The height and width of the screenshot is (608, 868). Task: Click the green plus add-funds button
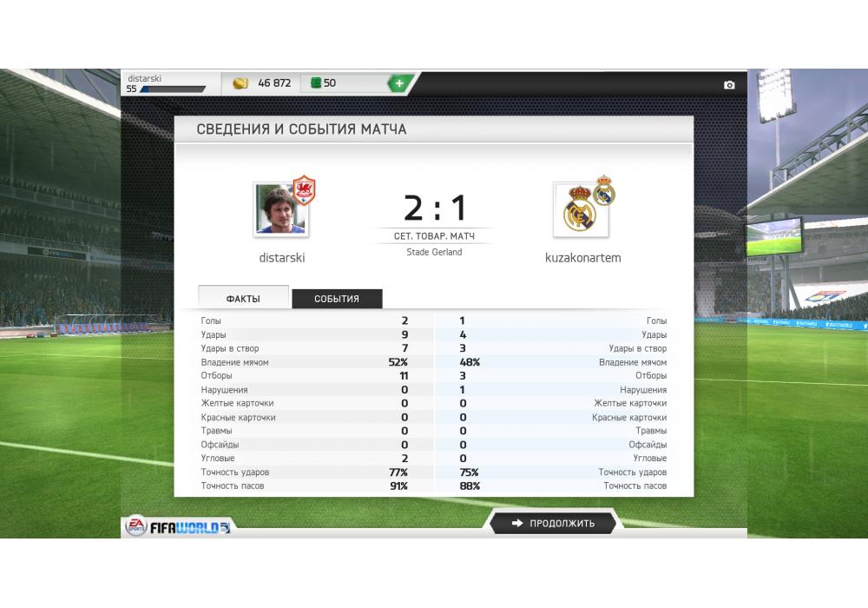click(x=399, y=83)
